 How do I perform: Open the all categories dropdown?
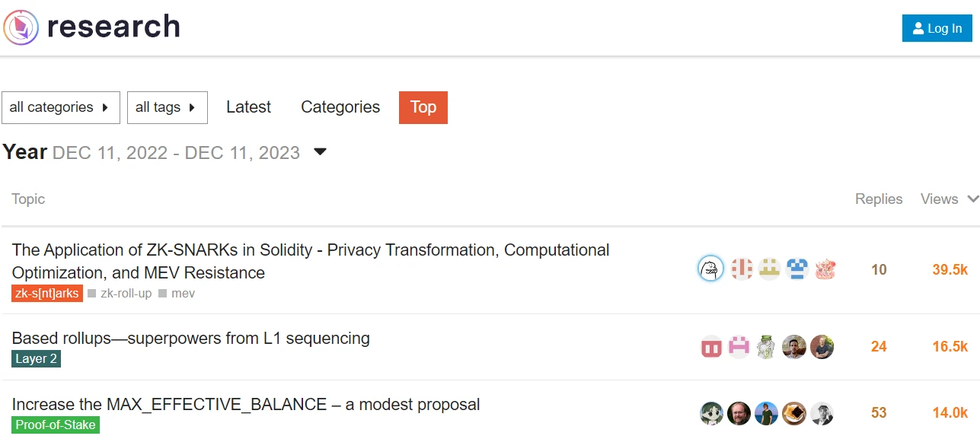[x=60, y=107]
